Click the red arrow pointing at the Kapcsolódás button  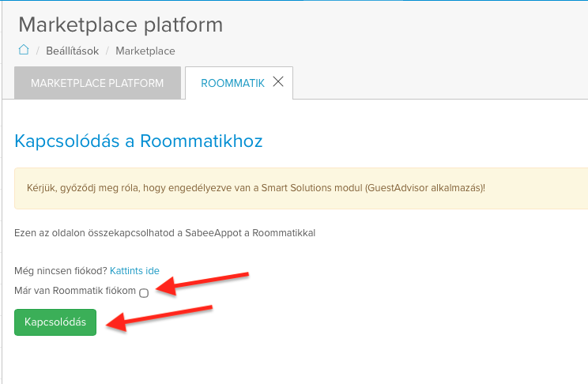(x=160, y=318)
